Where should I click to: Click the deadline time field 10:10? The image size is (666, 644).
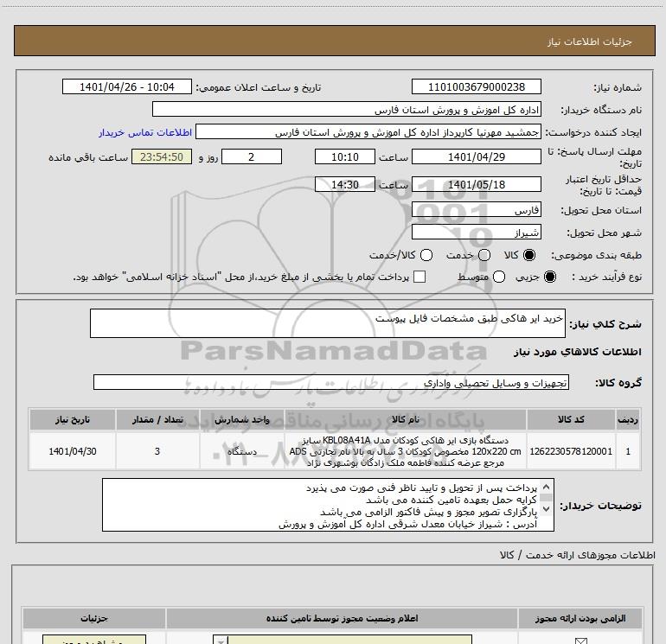(345, 156)
